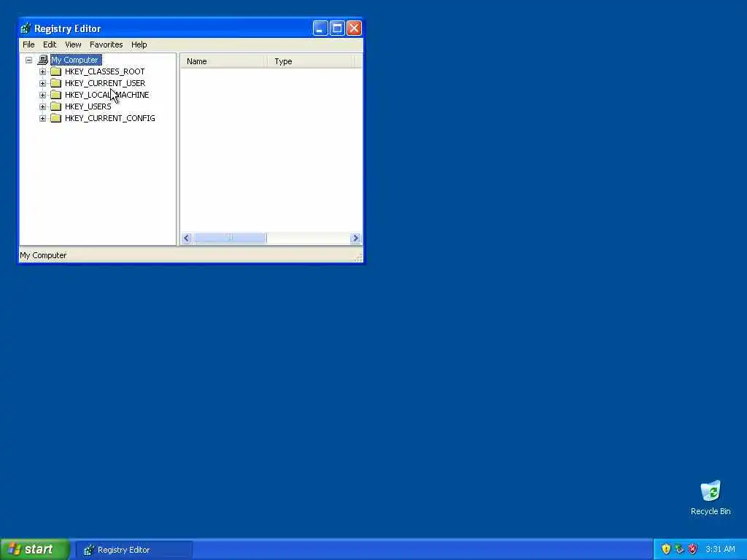The width and height of the screenshot is (747, 560).
Task: Click the horizontal scrollbar thumb
Action: pos(230,238)
